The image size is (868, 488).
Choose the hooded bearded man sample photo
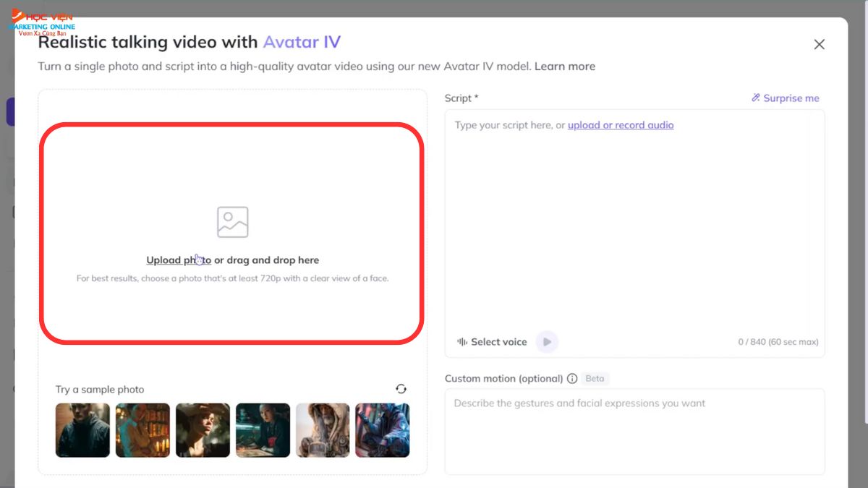click(323, 430)
